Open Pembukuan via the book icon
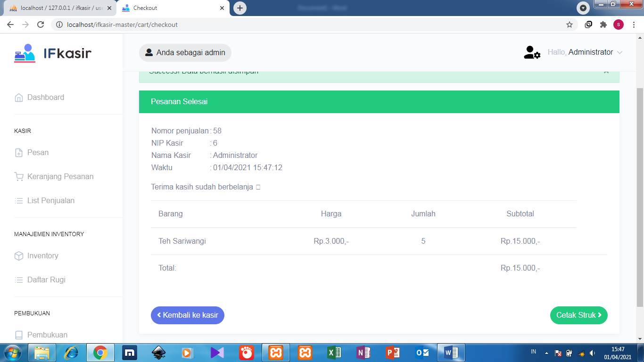Viewport: 644px width, 362px height. [19, 335]
